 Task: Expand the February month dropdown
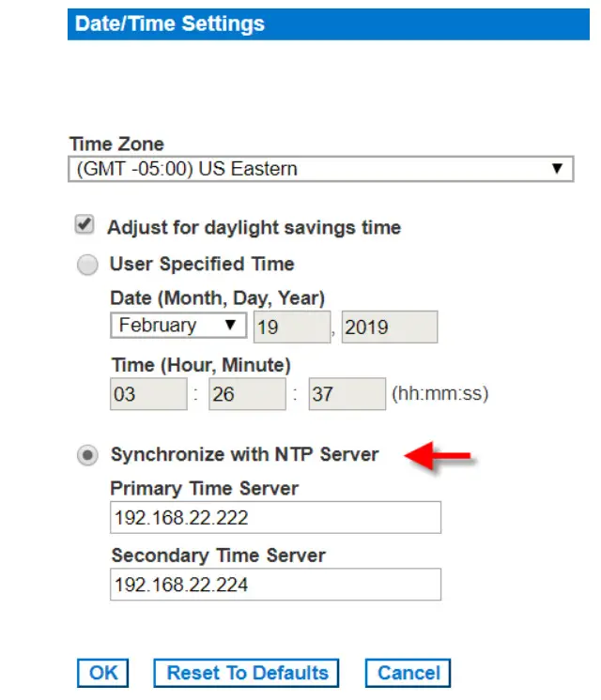click(x=177, y=326)
